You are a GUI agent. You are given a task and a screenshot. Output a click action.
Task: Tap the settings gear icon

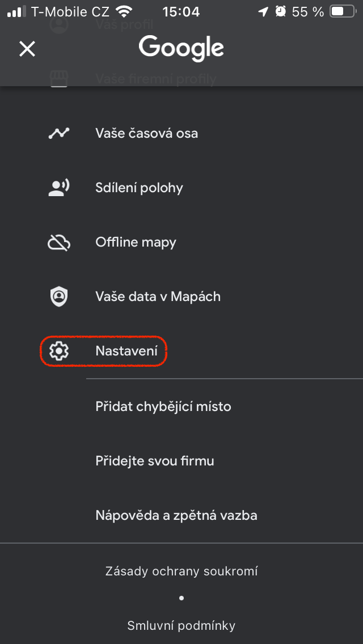click(x=58, y=351)
